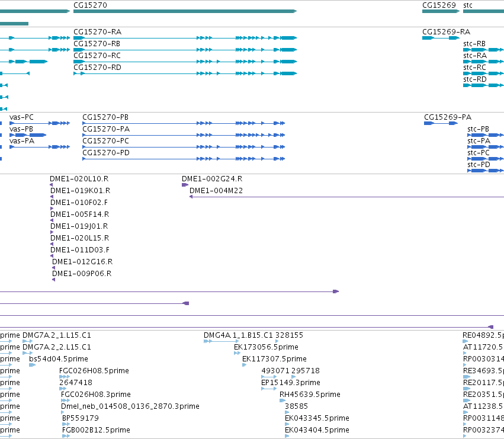Select clone end DME1-010F02.F
This screenshot has height=439, width=504.
click(x=52, y=209)
